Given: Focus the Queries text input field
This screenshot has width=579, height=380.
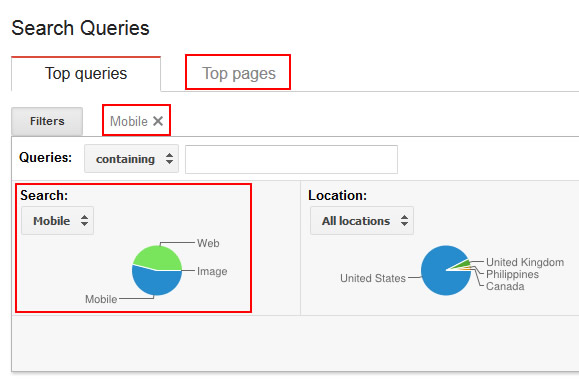Looking at the screenshot, I should (291, 159).
